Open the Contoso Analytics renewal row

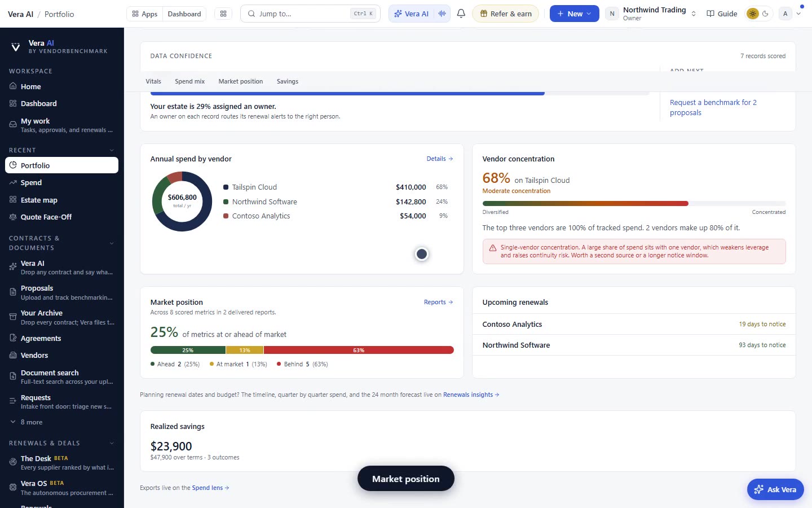[634, 324]
